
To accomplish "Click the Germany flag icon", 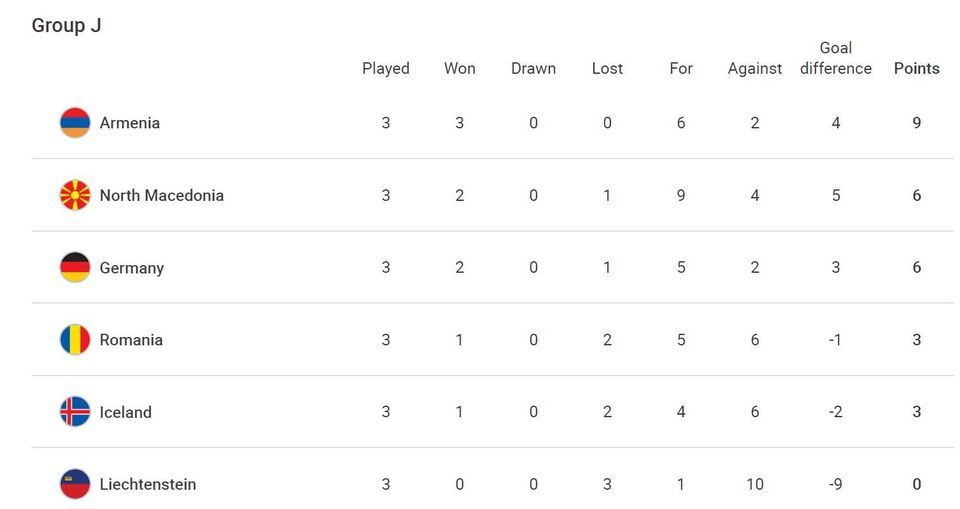I will coord(75,268).
